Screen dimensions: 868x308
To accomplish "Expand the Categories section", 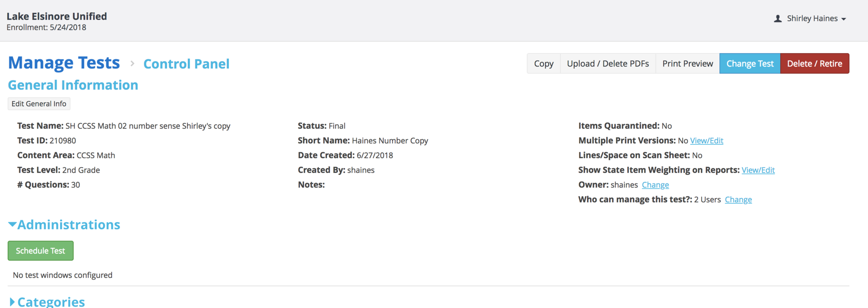I will [47, 302].
